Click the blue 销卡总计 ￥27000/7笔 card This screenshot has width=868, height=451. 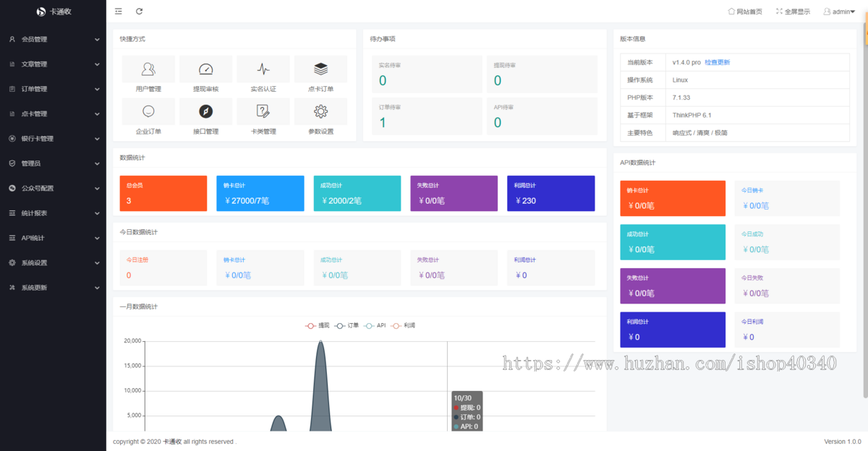tap(260, 194)
